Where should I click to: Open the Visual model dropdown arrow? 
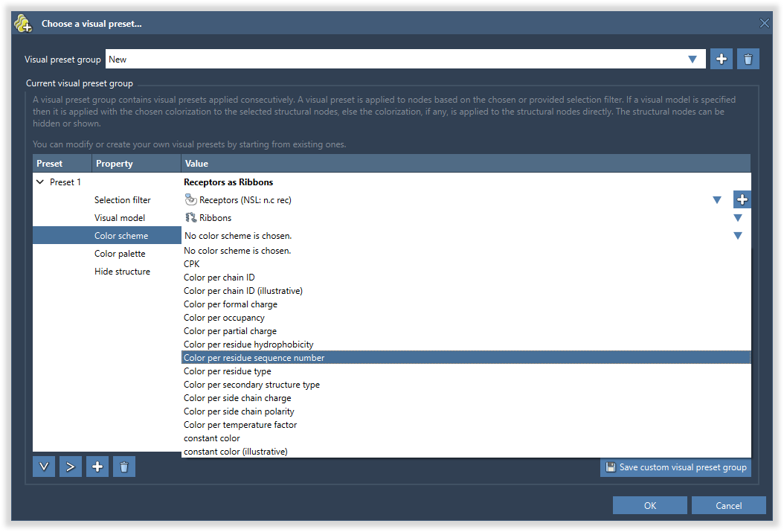[738, 218]
